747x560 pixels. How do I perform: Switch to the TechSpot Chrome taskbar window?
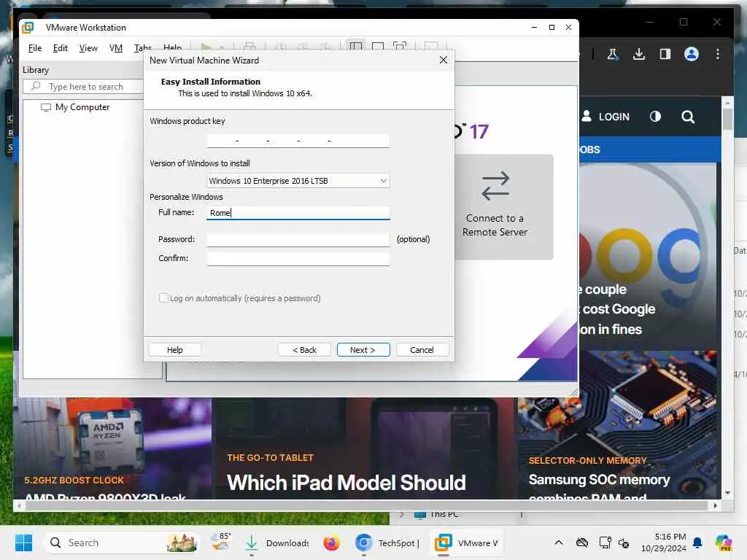pyautogui.click(x=387, y=542)
